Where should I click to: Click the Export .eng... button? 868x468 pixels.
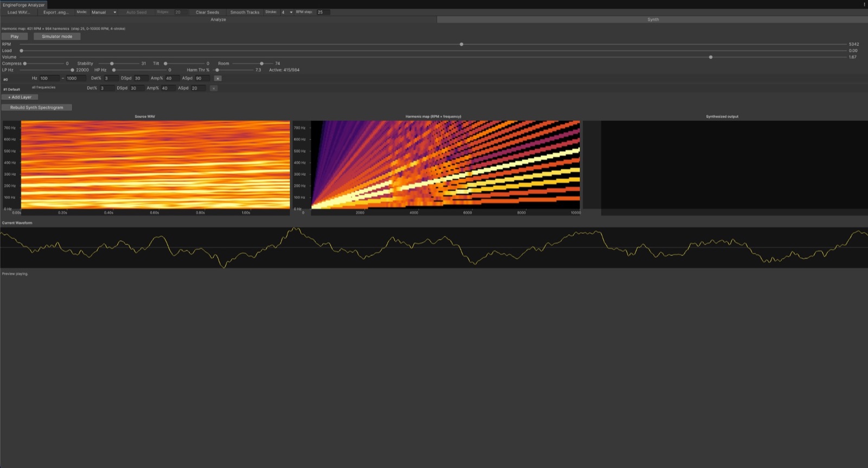click(x=56, y=12)
